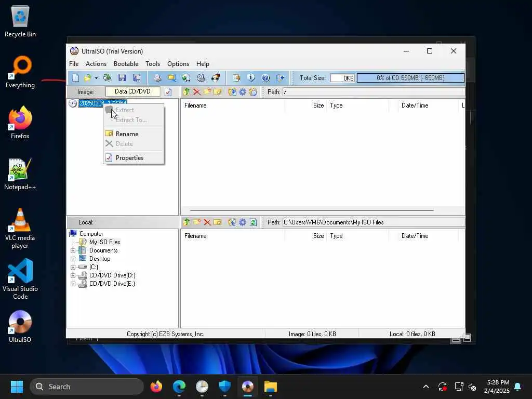This screenshot has width=532, height=399.
Task: Click the Windows Start button
Action: coord(17,387)
